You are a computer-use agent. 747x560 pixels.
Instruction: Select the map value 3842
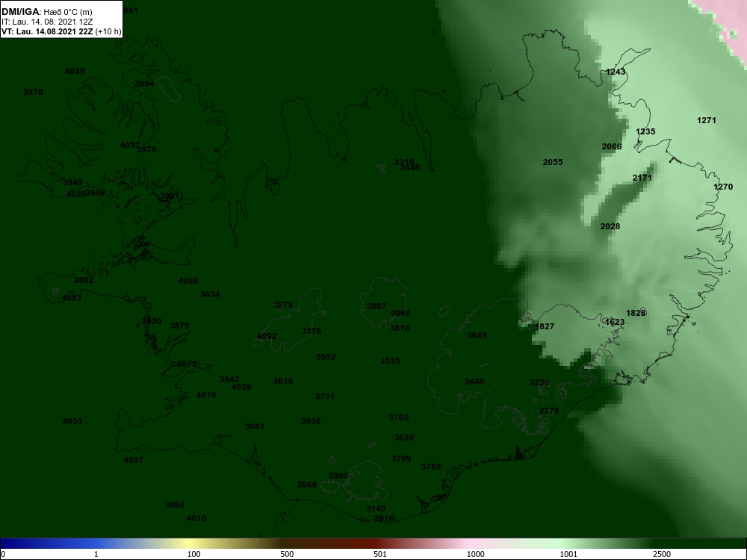pos(229,379)
